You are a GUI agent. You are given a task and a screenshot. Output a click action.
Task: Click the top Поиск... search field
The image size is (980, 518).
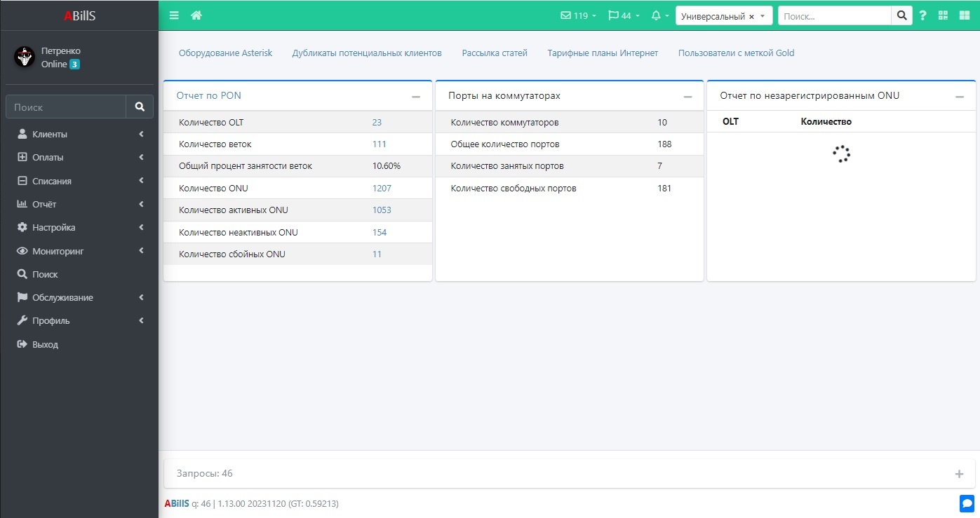pos(834,16)
